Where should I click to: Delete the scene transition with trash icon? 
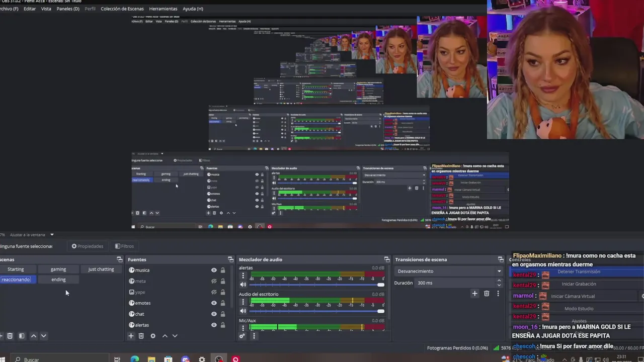coord(487,294)
